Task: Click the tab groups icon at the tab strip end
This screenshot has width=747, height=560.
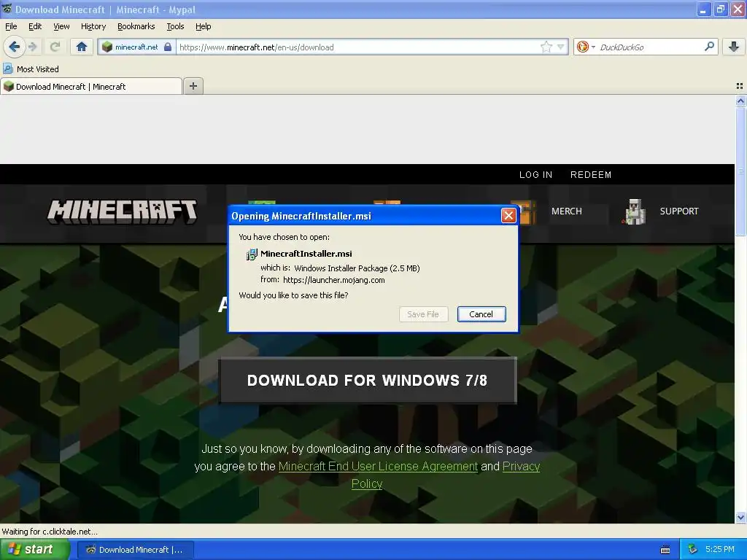Action: (x=740, y=86)
